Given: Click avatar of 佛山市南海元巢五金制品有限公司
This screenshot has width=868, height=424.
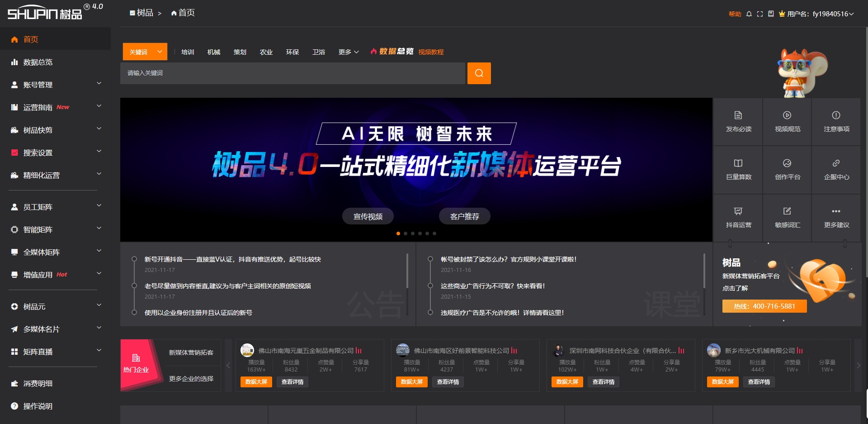Looking at the screenshot, I should tap(247, 350).
